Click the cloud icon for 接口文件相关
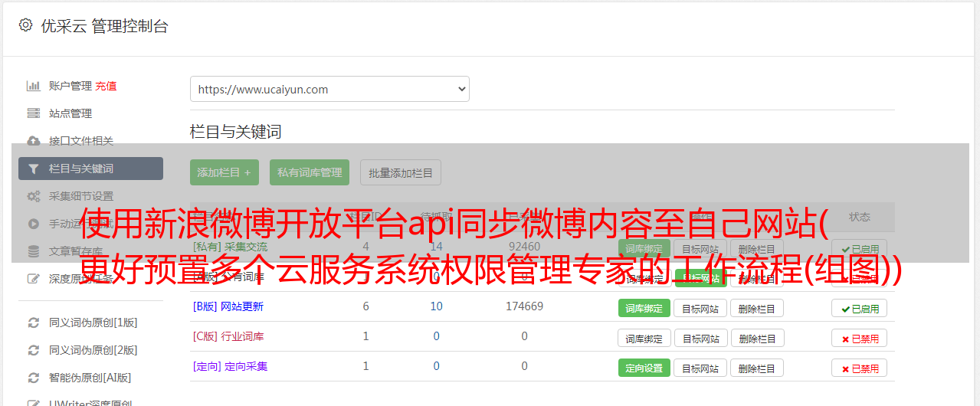 [34, 141]
